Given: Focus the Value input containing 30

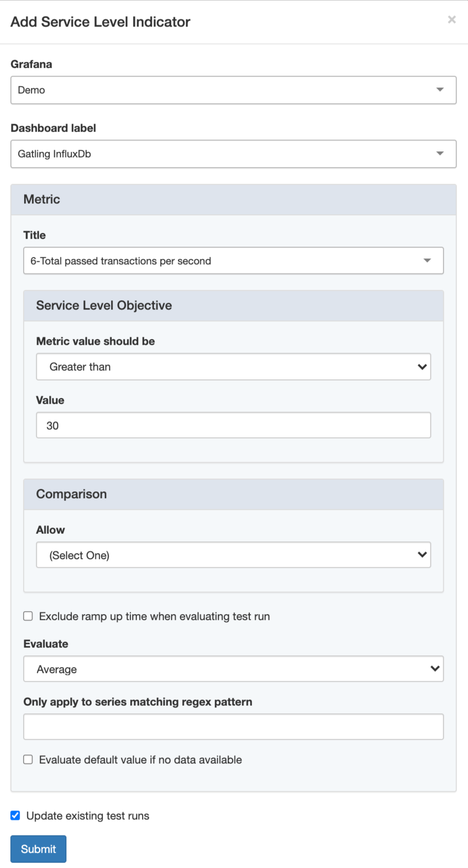Looking at the screenshot, I should click(233, 425).
